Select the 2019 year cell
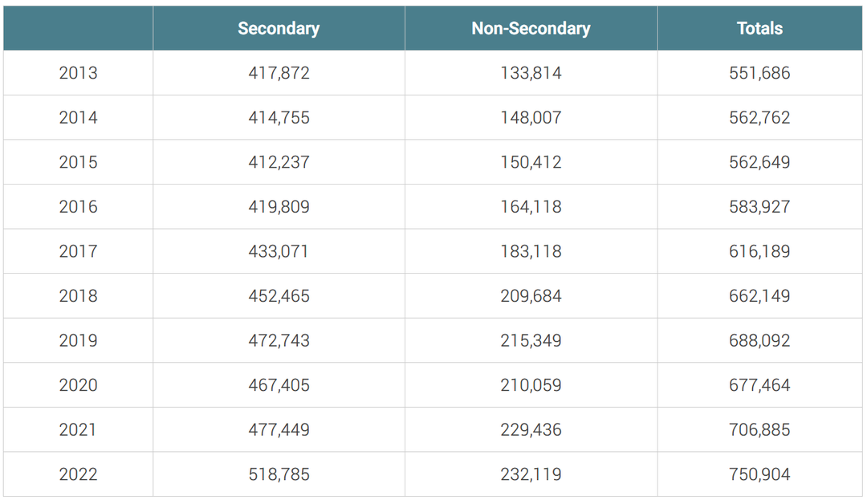The width and height of the screenshot is (867, 504). [x=78, y=340]
